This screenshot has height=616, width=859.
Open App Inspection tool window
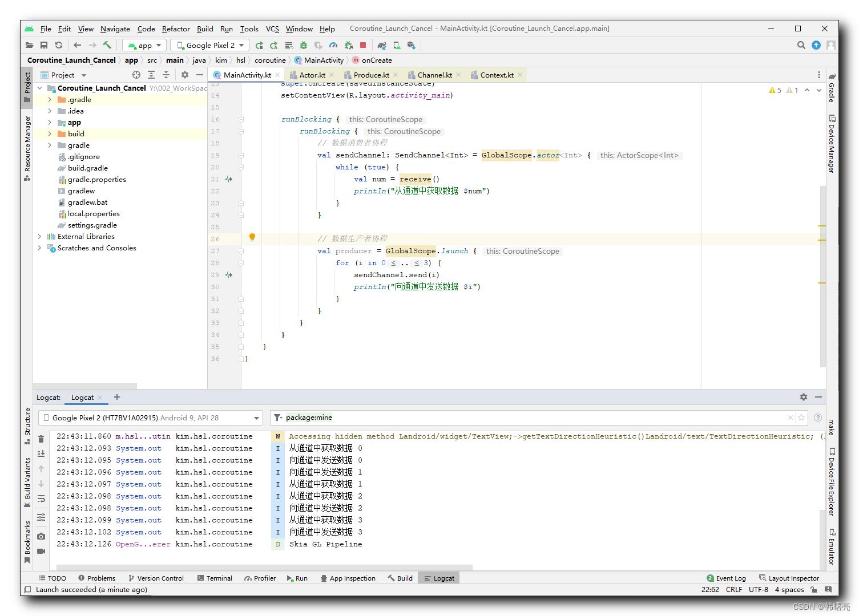coord(348,578)
